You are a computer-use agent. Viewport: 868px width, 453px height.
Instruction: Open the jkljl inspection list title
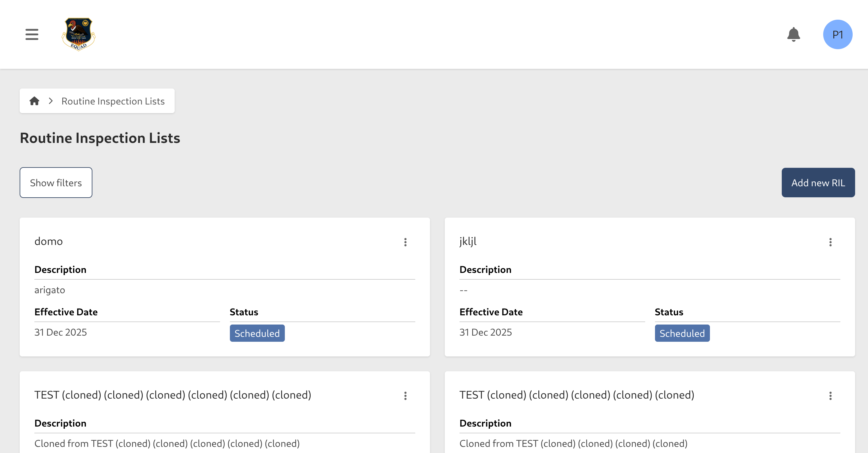pyautogui.click(x=468, y=241)
